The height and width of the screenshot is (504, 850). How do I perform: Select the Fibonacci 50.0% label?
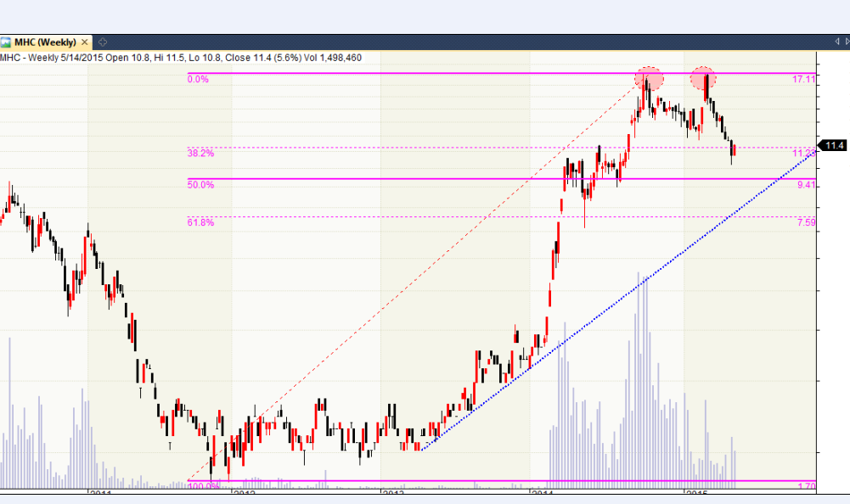(200, 185)
